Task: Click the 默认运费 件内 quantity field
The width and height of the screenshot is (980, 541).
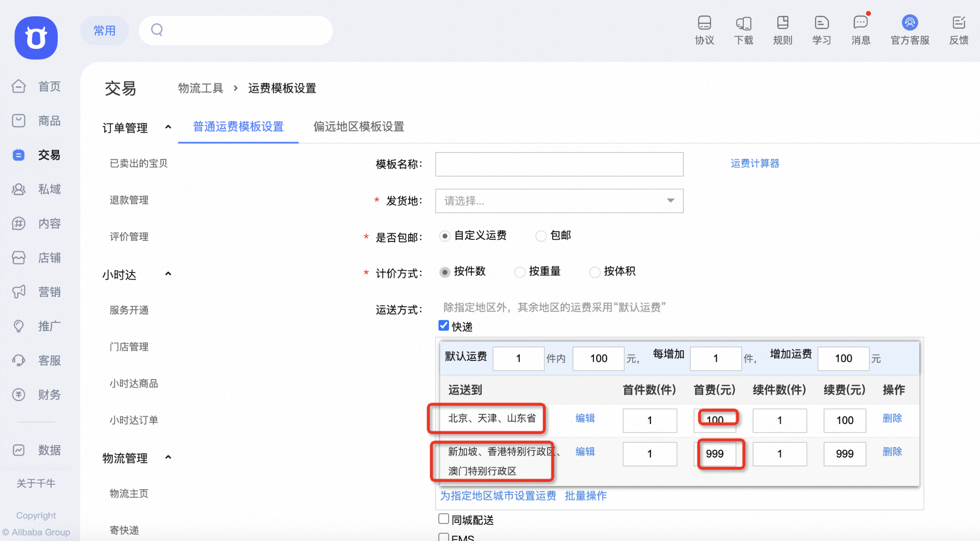Action: [519, 358]
